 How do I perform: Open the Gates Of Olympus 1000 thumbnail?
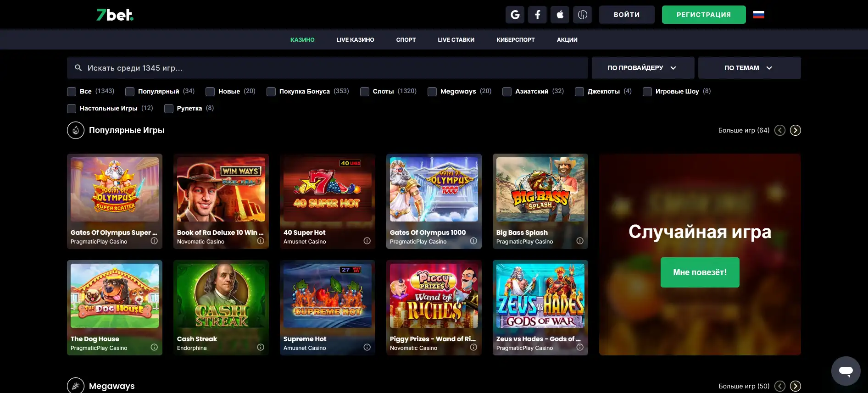434,189
